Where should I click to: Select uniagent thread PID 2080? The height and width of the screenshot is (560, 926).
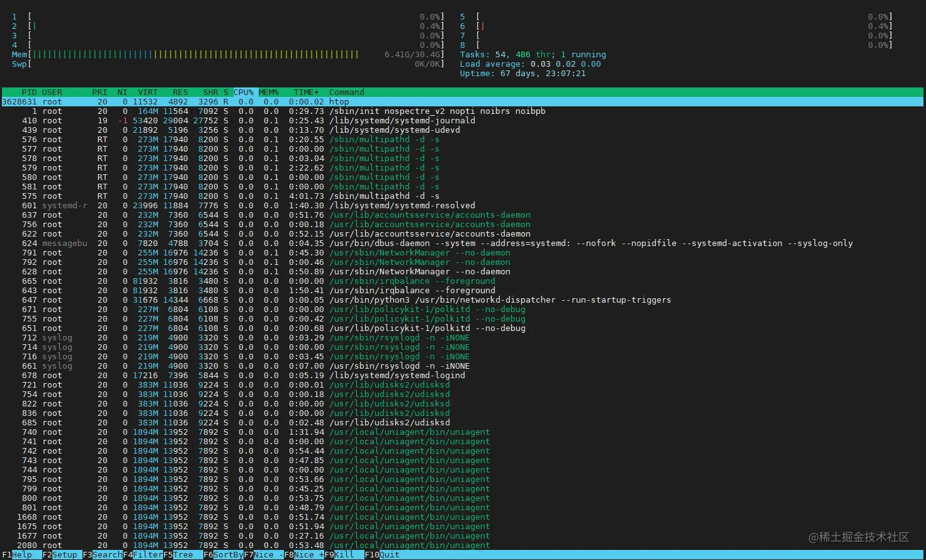coord(463,546)
